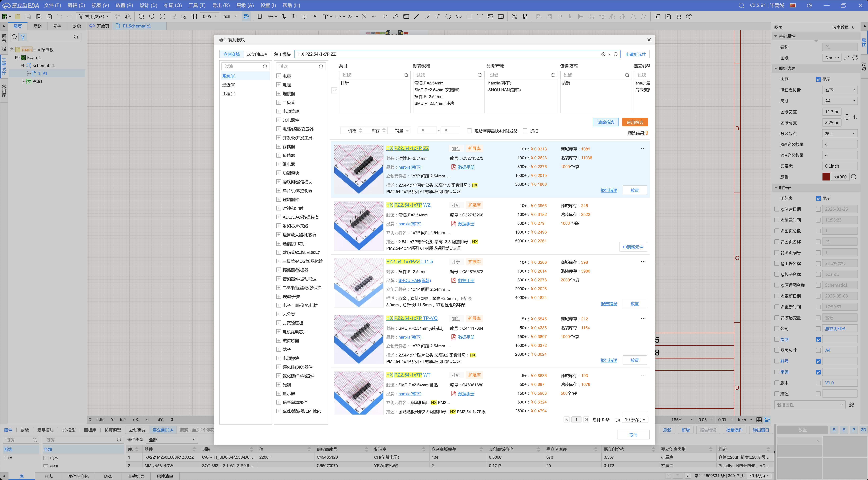Screen dimensions: 868x480
Task: Open the 放置 (P) menu
Action: pyautogui.click(x=124, y=5)
